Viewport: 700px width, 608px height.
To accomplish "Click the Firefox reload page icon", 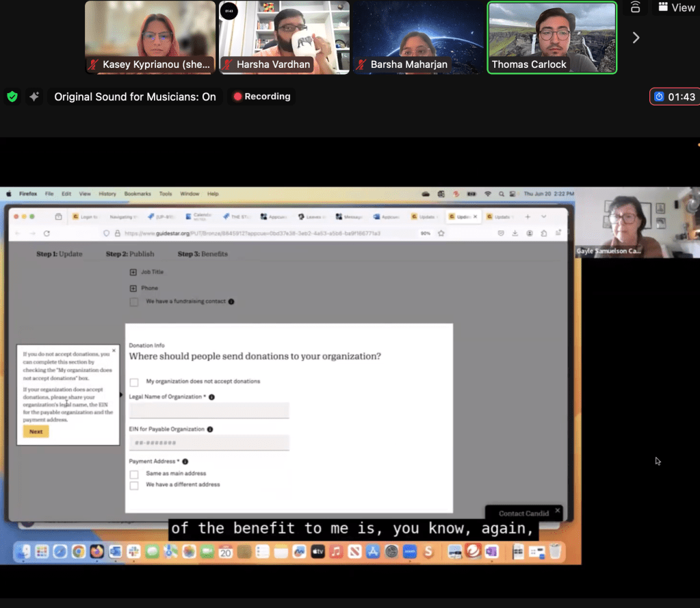I will coord(47,233).
